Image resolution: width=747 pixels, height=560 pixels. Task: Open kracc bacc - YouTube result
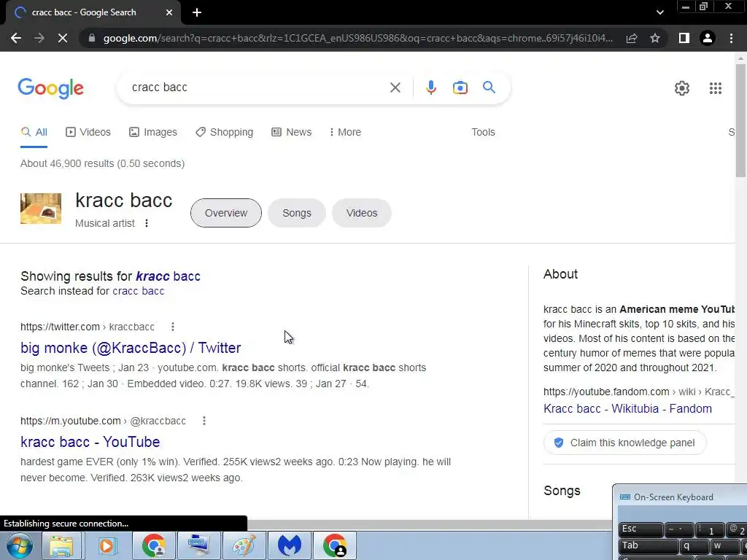(x=90, y=442)
